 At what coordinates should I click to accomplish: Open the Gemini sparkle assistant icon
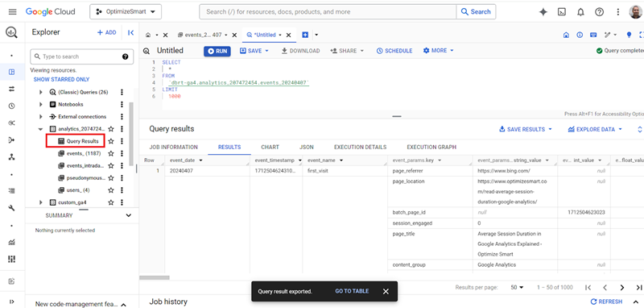pyautogui.click(x=543, y=12)
